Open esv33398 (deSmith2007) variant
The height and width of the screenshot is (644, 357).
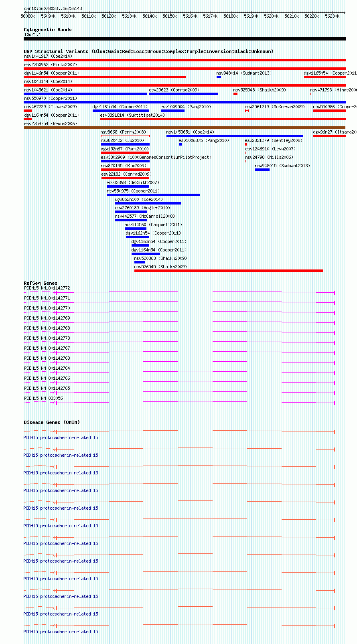click(133, 182)
